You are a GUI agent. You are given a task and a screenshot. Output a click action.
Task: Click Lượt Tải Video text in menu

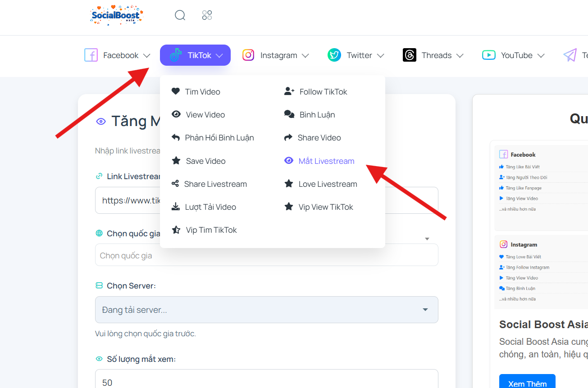[210, 207]
